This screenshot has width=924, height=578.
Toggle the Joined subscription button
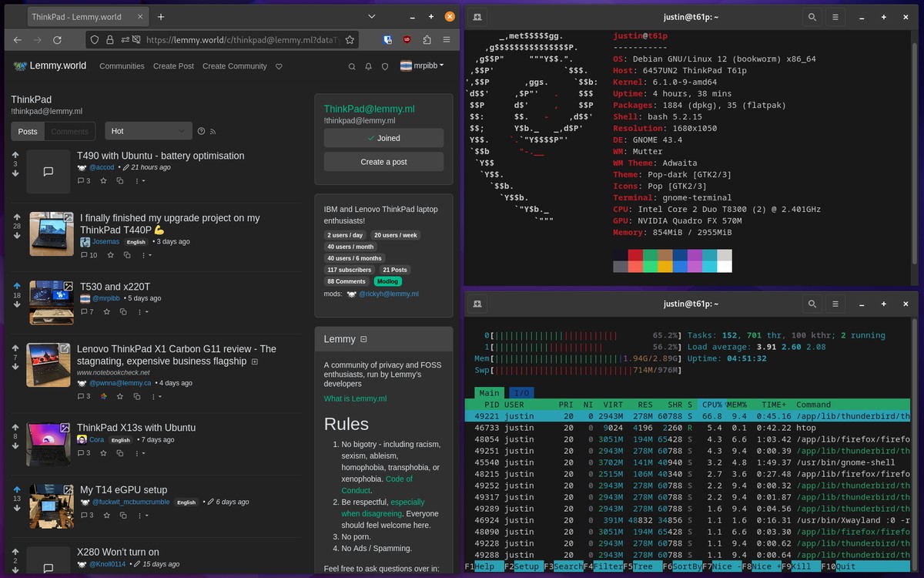click(x=383, y=138)
